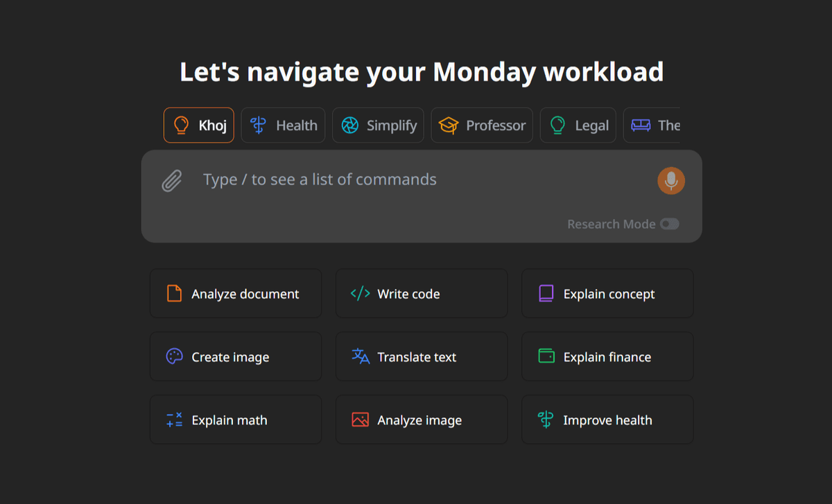Toggle the Research Mode switch
This screenshot has width=832, height=504.
(x=669, y=224)
